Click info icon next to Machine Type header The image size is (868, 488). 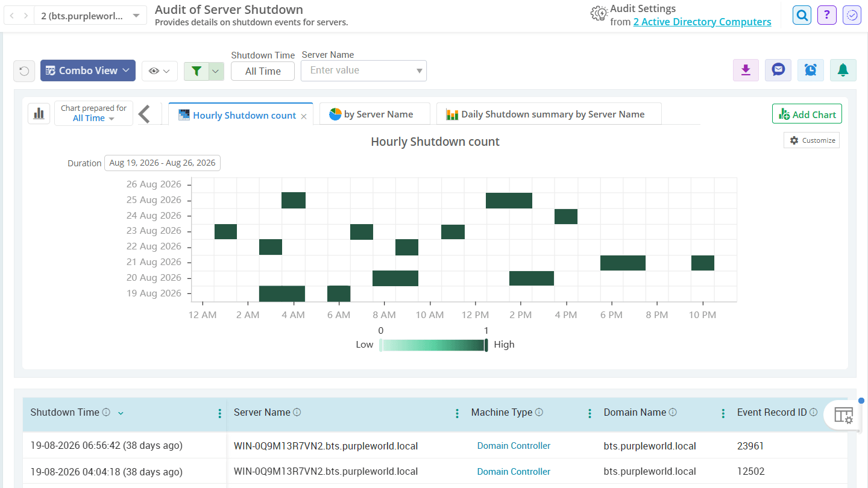pos(539,413)
